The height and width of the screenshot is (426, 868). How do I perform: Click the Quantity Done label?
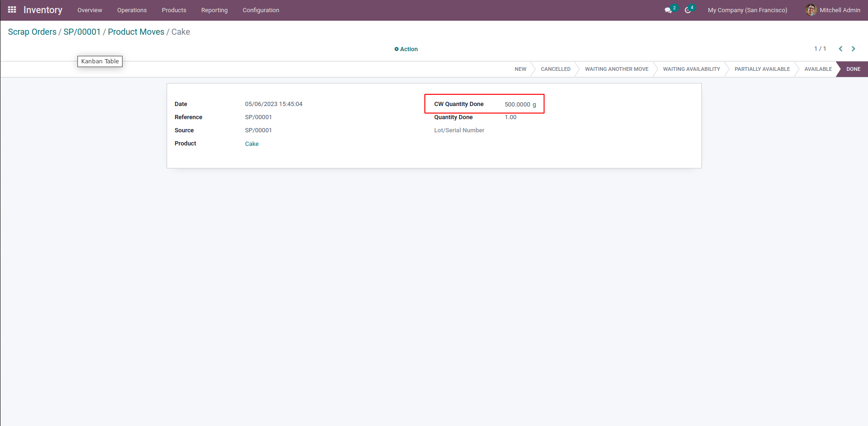click(x=453, y=117)
